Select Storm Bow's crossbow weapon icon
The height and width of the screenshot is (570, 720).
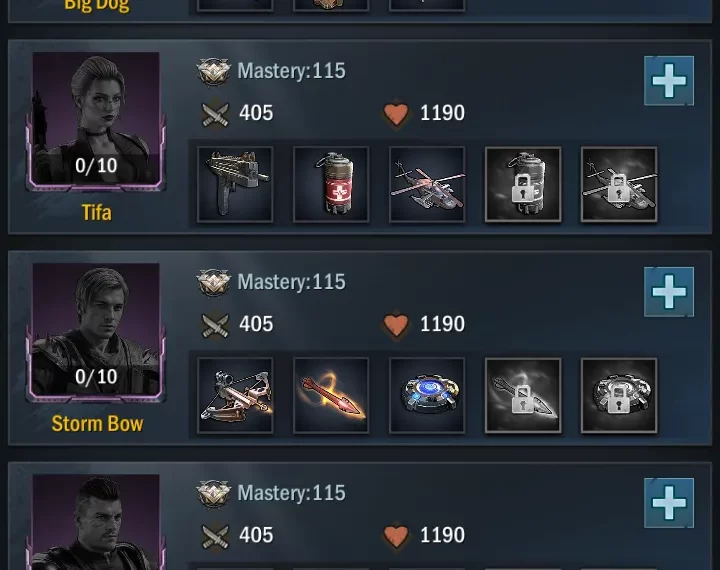click(x=235, y=395)
